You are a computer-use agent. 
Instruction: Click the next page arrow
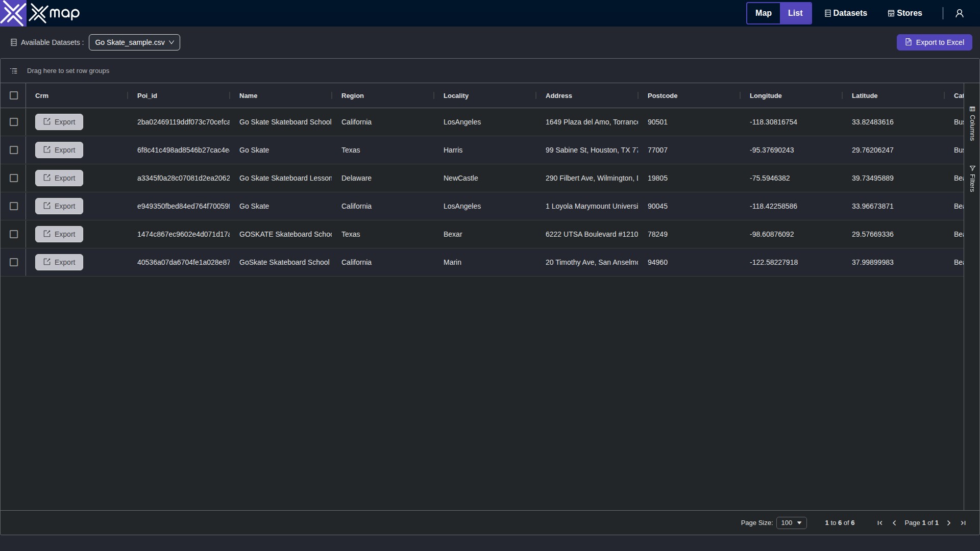[949, 523]
